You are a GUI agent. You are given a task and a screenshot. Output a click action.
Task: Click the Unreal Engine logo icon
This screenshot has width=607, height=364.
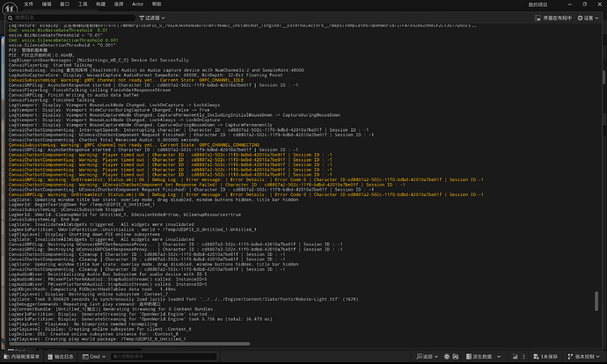tap(10, 7)
